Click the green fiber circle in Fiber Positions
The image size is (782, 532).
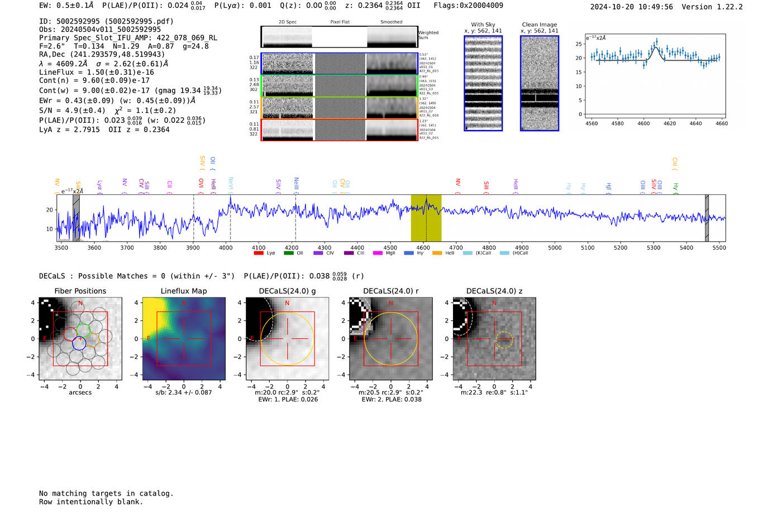(84, 330)
